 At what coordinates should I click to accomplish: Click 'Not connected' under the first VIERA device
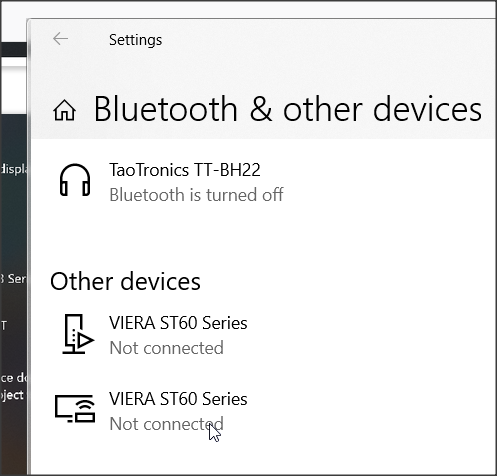point(166,348)
